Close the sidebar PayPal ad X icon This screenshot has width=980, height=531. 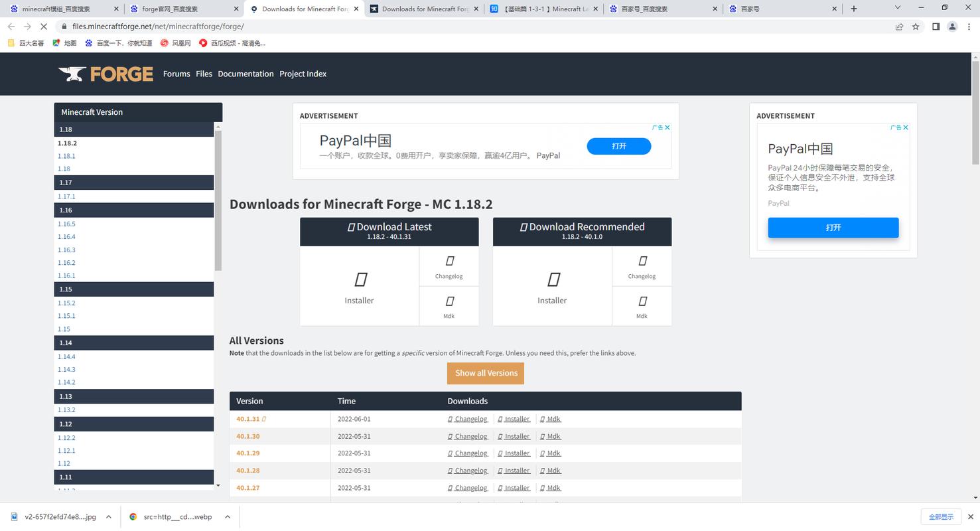click(x=906, y=127)
